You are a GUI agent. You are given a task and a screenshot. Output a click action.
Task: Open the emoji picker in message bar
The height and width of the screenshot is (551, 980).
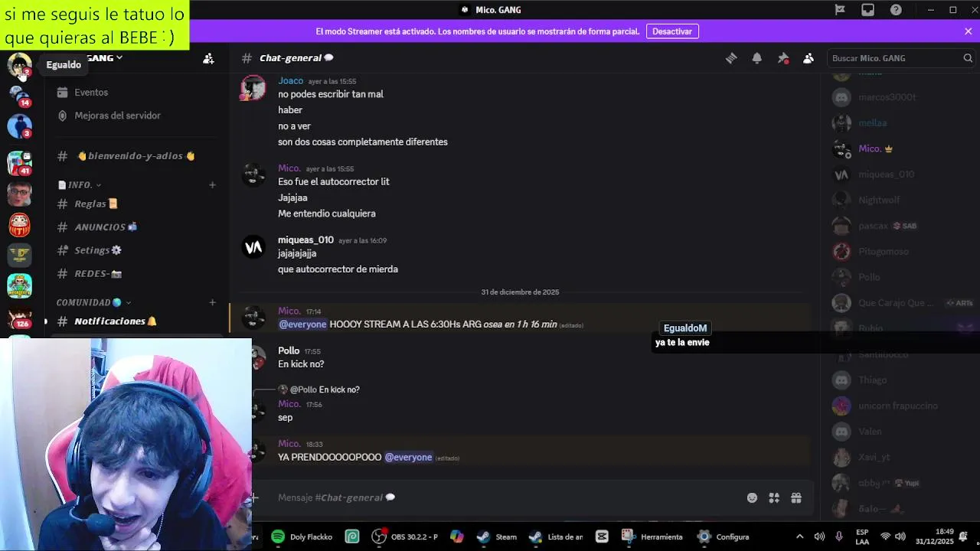tap(752, 498)
